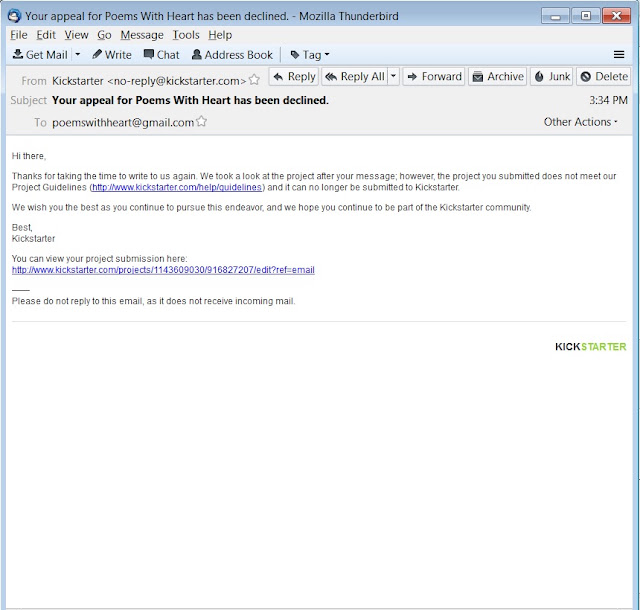The height and width of the screenshot is (610, 640).
Task: Write a new message
Action: tap(112, 55)
